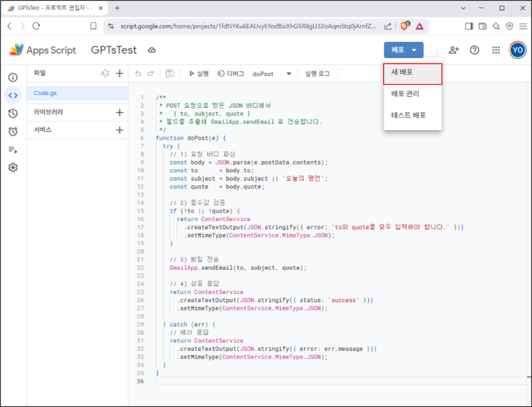Bookmark this page icon
The height and width of the screenshot is (407, 532).
pos(93,26)
